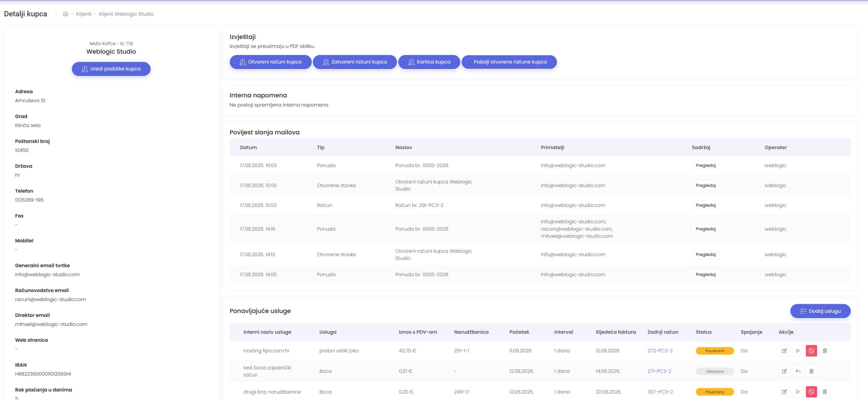Screen dimensions: 868x400
Task: Click the amount 43,75 €
Action: (407, 351)
